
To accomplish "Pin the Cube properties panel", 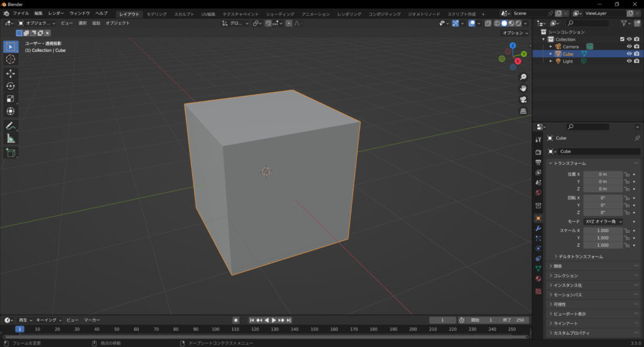I will (x=637, y=138).
